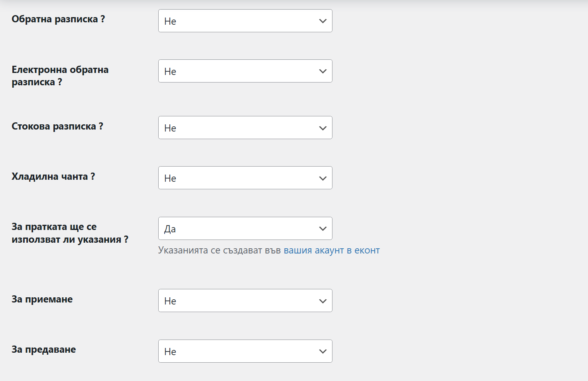The height and width of the screenshot is (381, 588).
Task: Click the chevron arrow of Хладилна чанта select
Action: point(323,178)
